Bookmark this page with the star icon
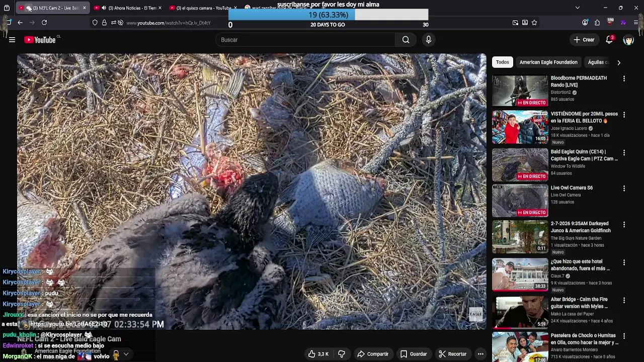 (x=534, y=23)
